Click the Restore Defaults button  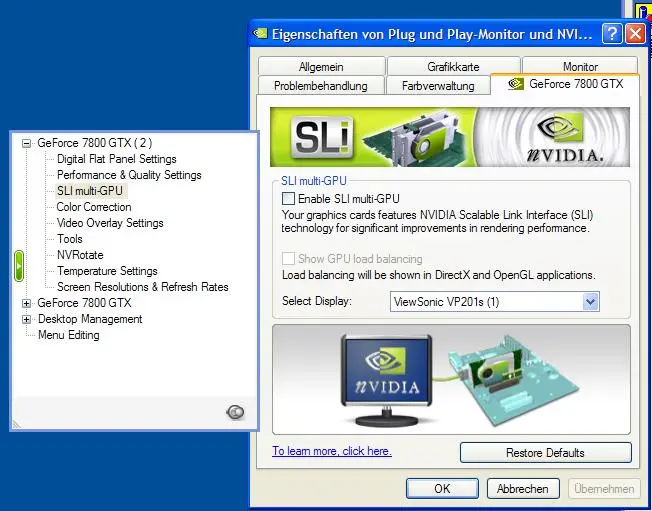(x=546, y=452)
